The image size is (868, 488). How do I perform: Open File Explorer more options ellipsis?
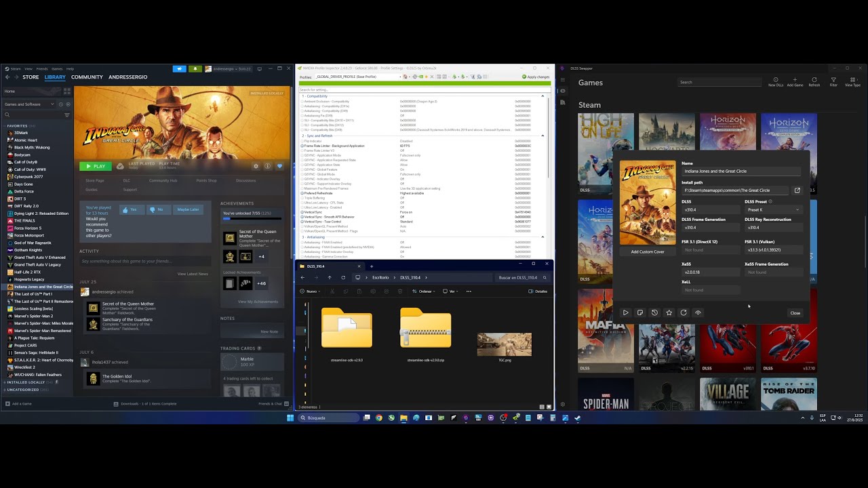tap(469, 291)
